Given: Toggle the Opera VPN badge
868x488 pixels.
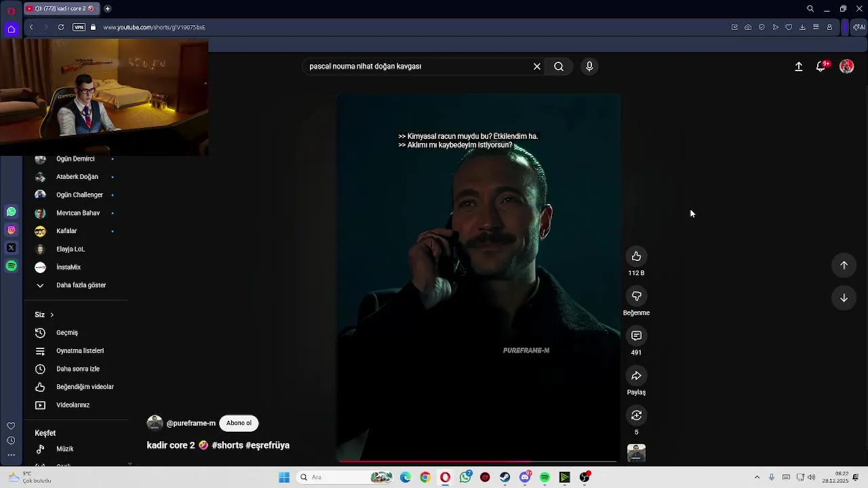Looking at the screenshot, I should [x=79, y=27].
